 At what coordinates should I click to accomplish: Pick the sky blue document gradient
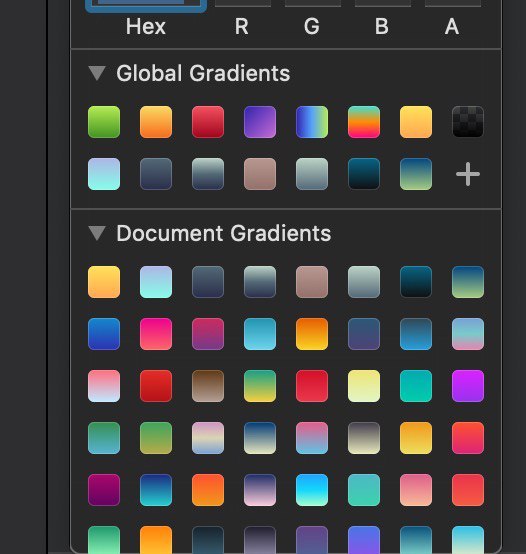point(260,334)
